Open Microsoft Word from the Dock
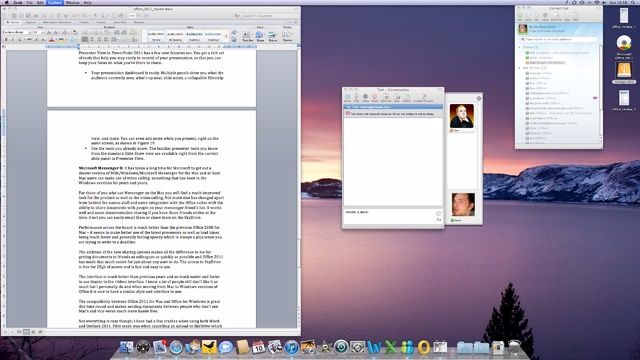 pos(373,347)
